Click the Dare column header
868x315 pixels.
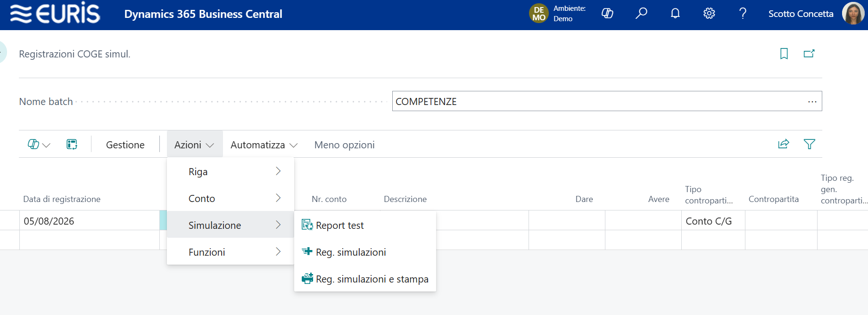[584, 199]
